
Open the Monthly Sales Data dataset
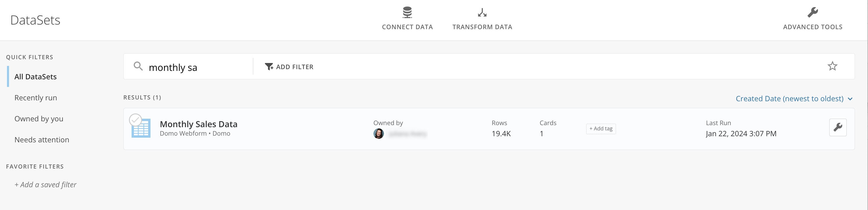point(199,124)
